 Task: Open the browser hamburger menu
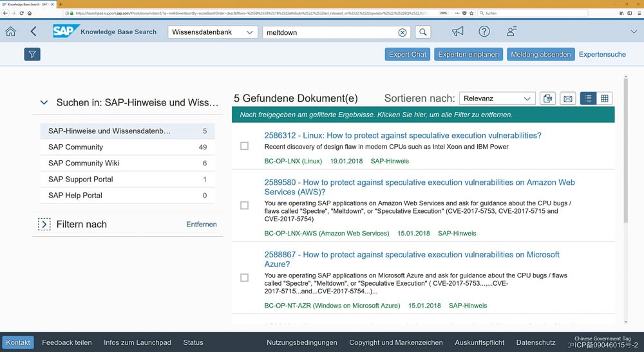coord(639,13)
